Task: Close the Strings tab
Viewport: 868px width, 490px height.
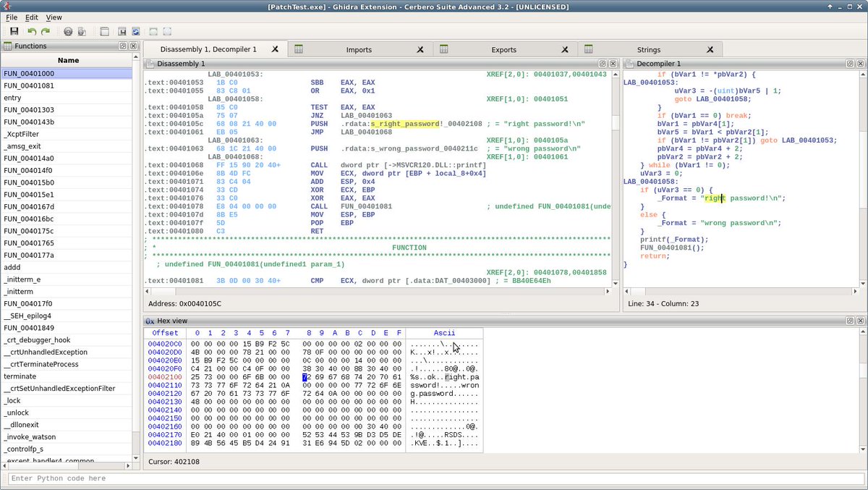Action: 710,50
